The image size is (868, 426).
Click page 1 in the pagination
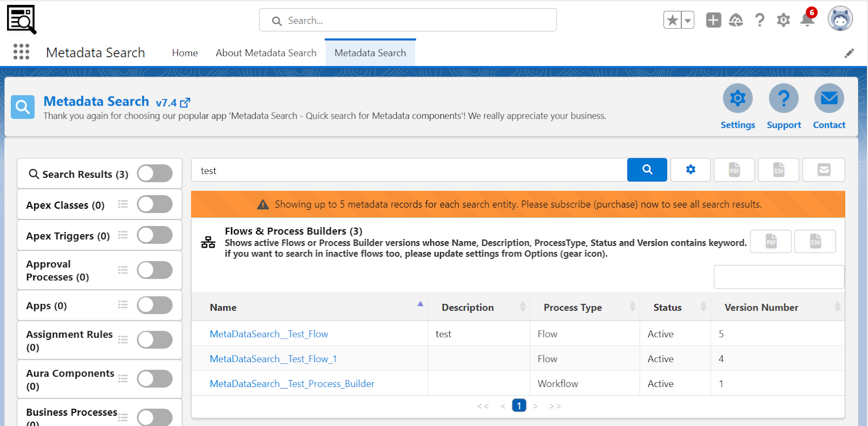click(519, 405)
